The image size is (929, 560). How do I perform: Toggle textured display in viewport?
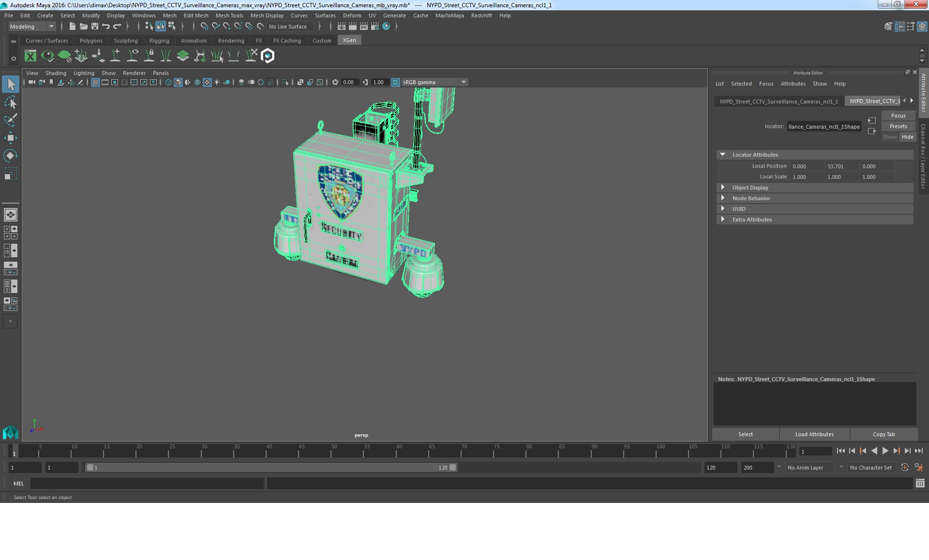[207, 82]
